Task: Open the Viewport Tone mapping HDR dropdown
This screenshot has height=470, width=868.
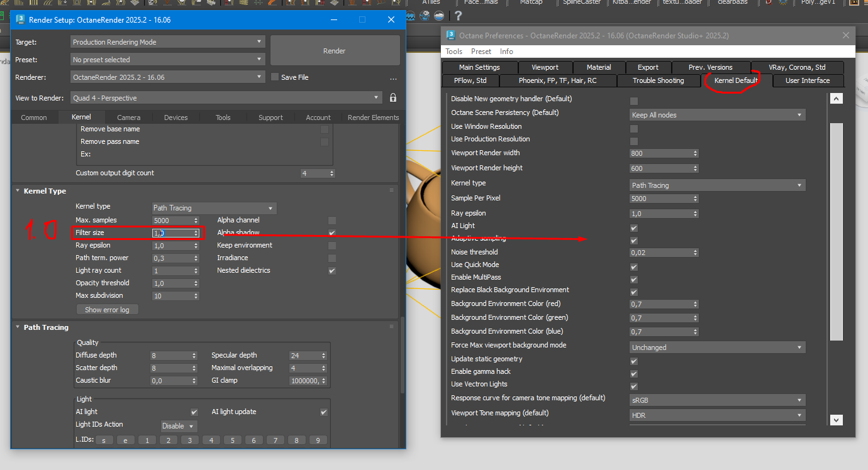Action: tap(718, 415)
